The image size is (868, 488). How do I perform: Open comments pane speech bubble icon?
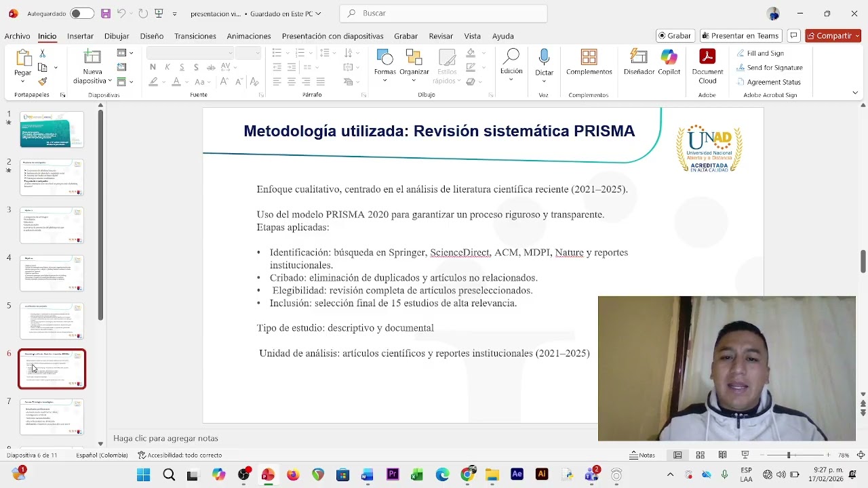click(x=793, y=36)
